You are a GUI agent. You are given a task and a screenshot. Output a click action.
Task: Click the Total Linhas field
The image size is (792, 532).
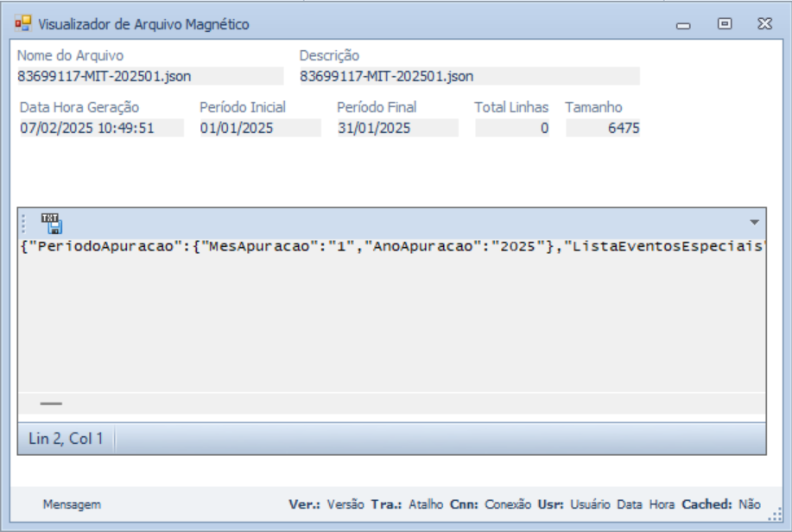click(x=511, y=128)
